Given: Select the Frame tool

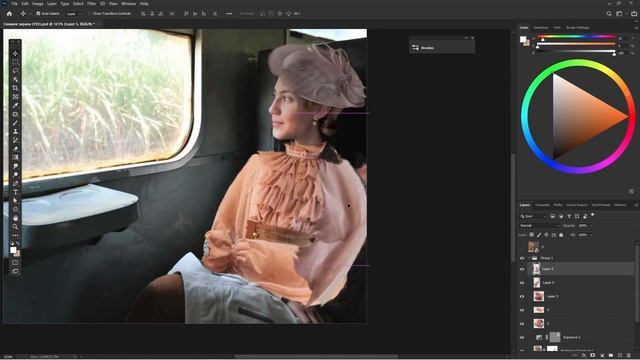Looking at the screenshot, I should (15, 97).
